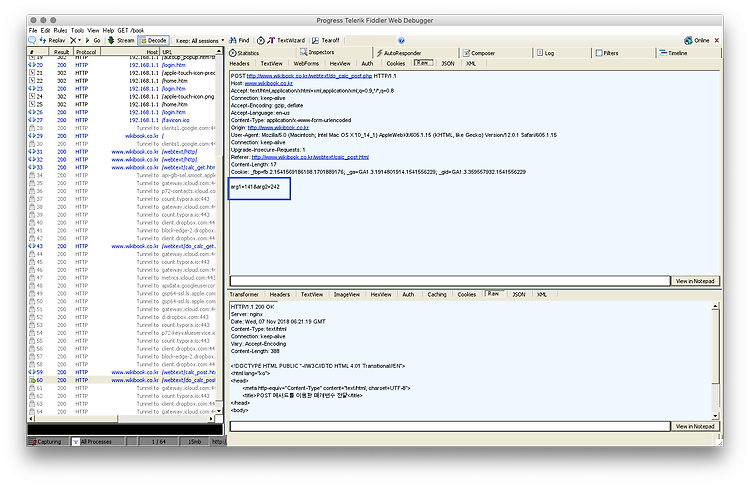Image resolution: width=750 pixels, height=485 pixels.
Task: Click the response pane vertical scrollbar
Action: pyautogui.click(x=716, y=361)
